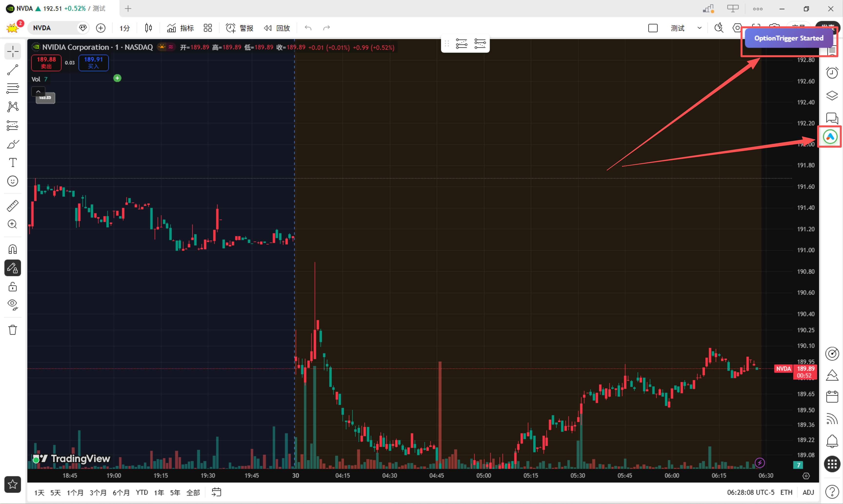
Task: Change the 1分 chart interval
Action: pos(125,28)
